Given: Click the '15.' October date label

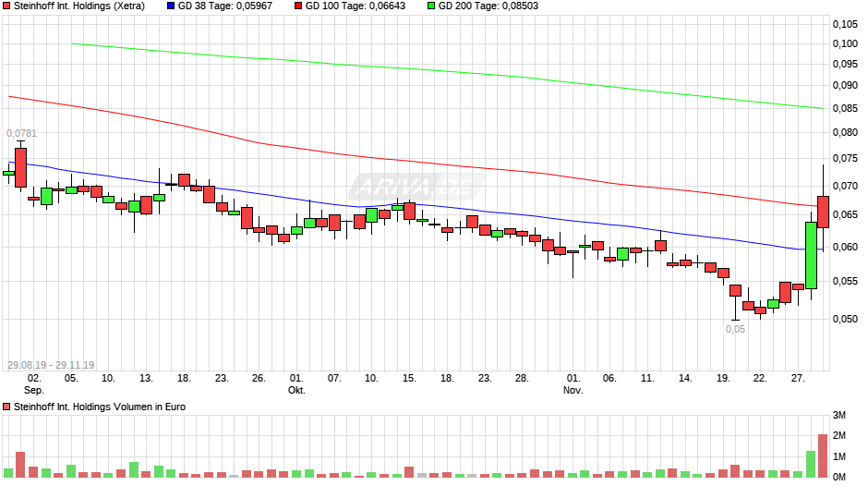Looking at the screenshot, I should (408, 378).
